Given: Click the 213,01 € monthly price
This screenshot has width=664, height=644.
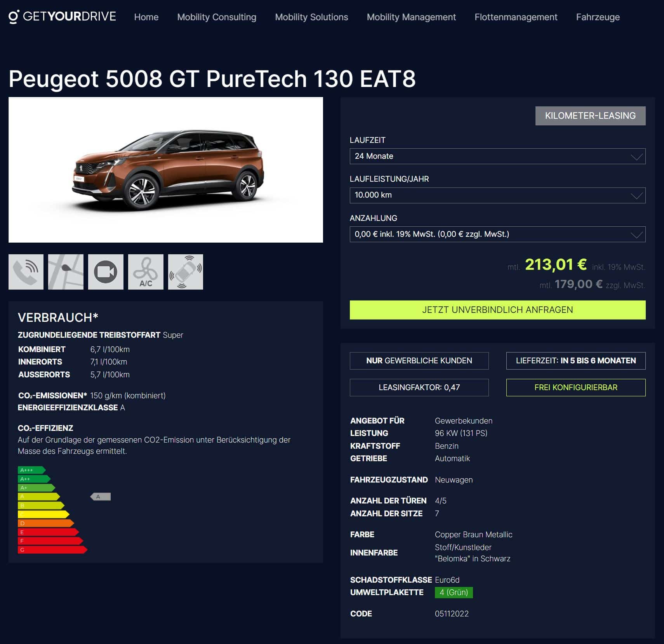Looking at the screenshot, I should (x=556, y=265).
